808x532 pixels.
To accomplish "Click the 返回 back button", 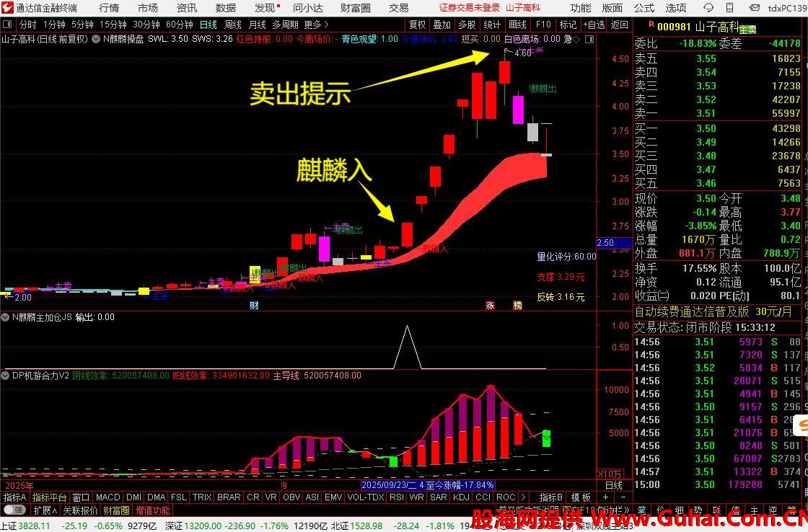I will [620, 25].
